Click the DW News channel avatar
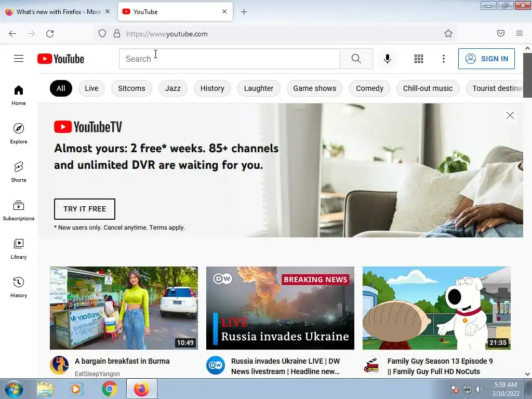Image resolution: width=532 pixels, height=399 pixels. click(216, 365)
